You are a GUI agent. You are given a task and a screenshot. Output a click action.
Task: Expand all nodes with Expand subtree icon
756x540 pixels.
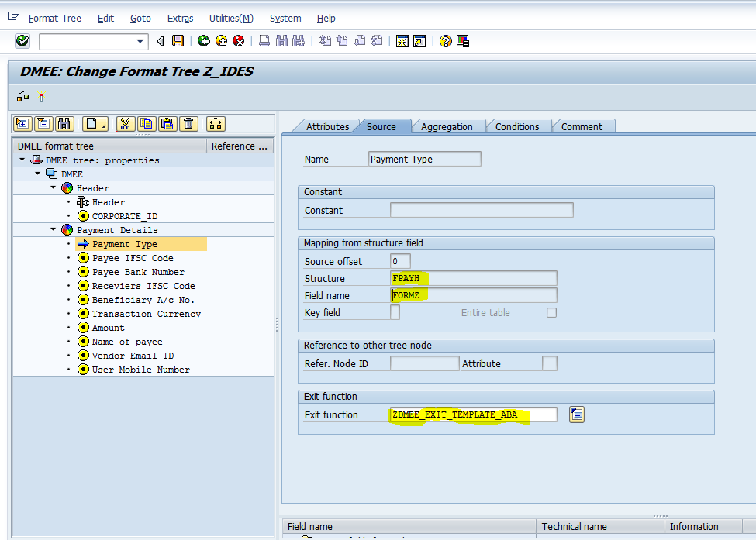[x=22, y=124]
